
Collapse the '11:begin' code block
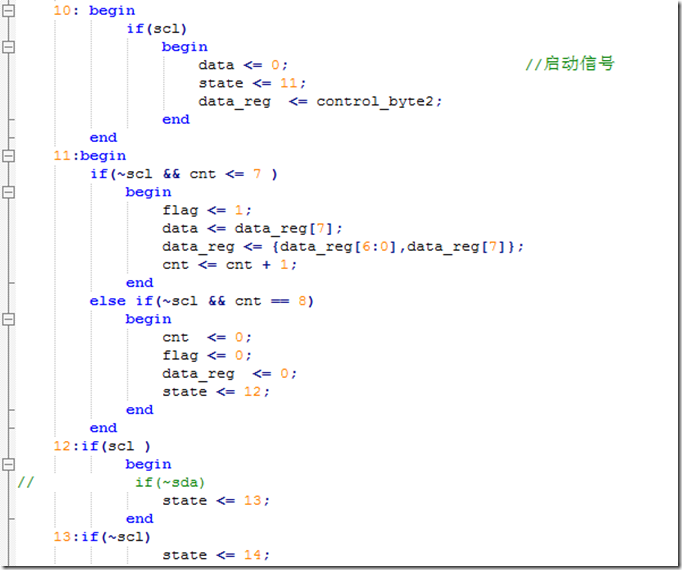[8, 156]
